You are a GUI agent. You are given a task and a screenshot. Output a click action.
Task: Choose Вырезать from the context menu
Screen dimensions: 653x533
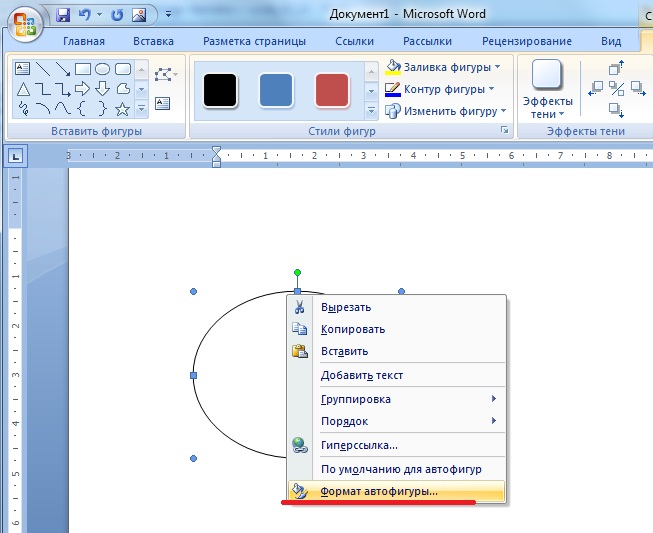click(x=396, y=307)
